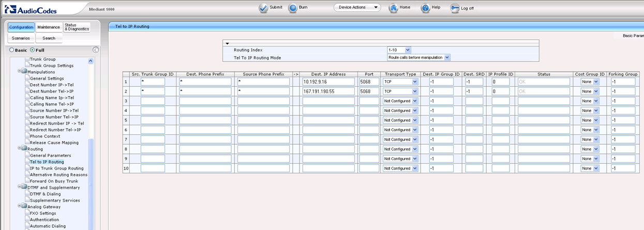Click the DTMF and Supplementary folder icon
This screenshot has height=230, width=644.
pyautogui.click(x=24, y=187)
